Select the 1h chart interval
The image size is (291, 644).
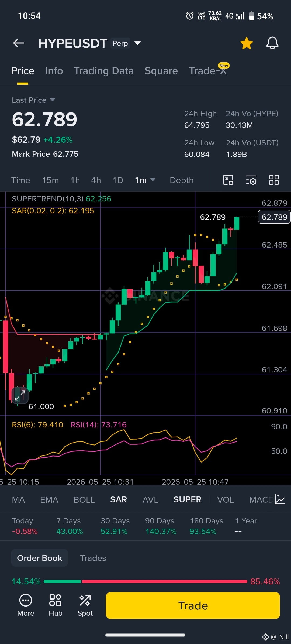coord(75,180)
